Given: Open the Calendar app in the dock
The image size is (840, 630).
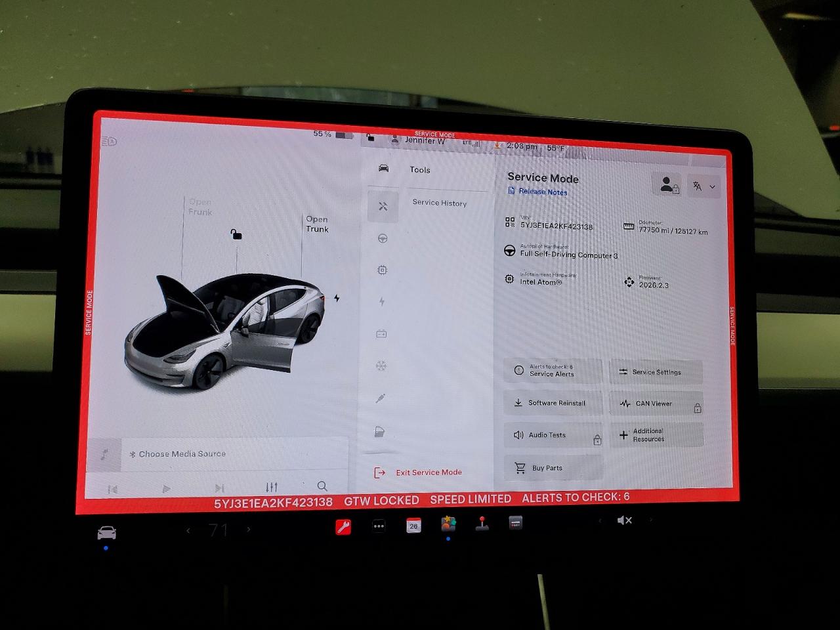Looking at the screenshot, I should [413, 526].
